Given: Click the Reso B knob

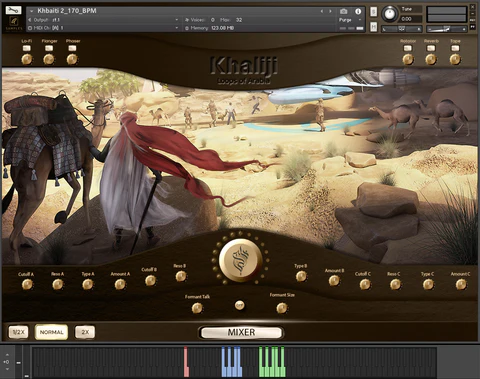Looking at the screenshot, I should [181, 276].
